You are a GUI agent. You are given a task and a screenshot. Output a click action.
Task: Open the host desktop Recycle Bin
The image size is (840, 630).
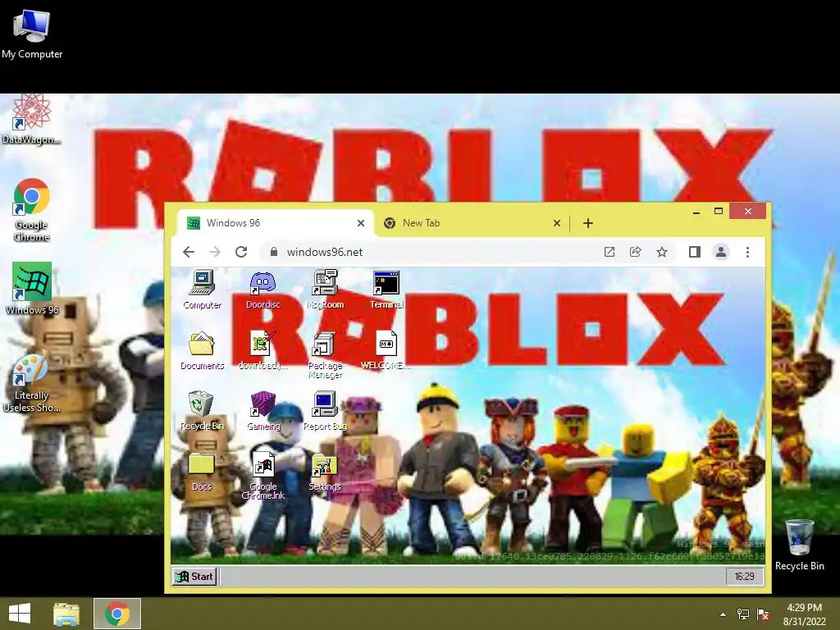tap(799, 545)
